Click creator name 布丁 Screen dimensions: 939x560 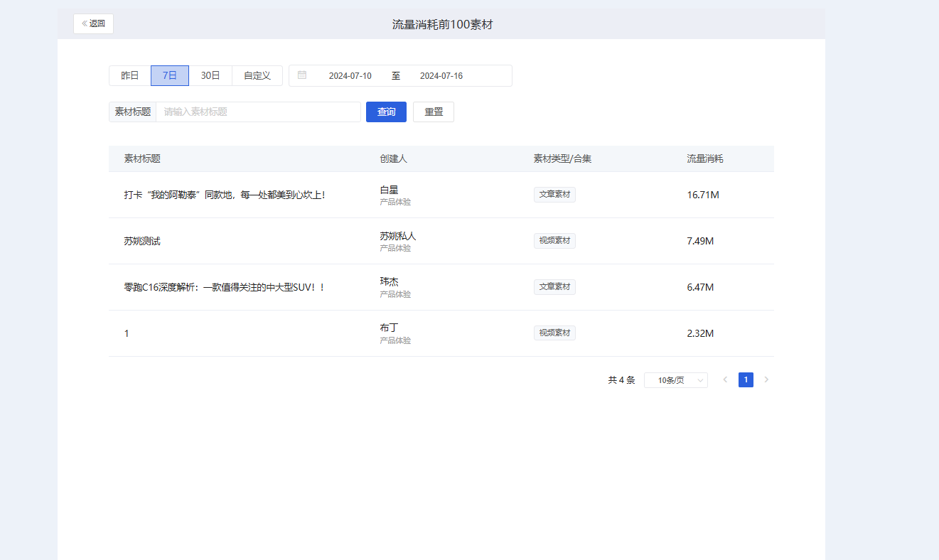[x=390, y=328]
